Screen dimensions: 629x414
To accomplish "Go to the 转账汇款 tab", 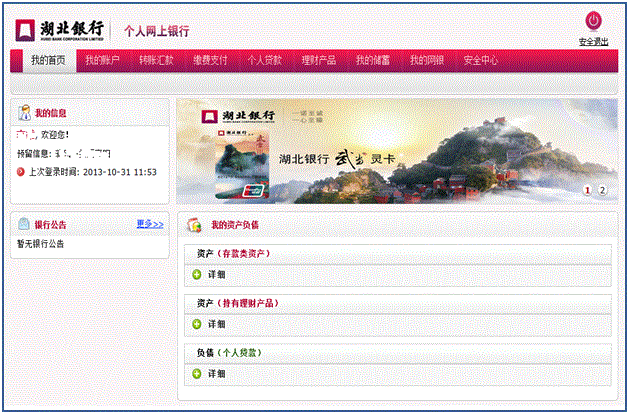I will click(x=156, y=61).
